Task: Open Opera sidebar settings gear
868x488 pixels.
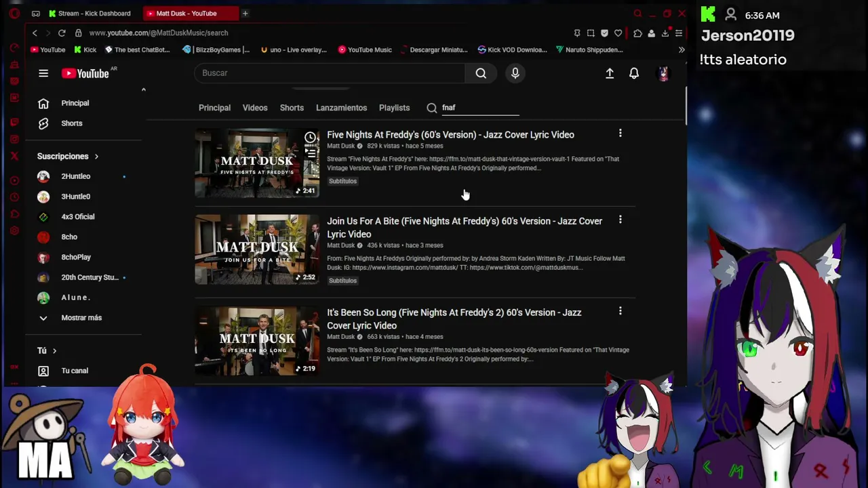Action: [14, 230]
